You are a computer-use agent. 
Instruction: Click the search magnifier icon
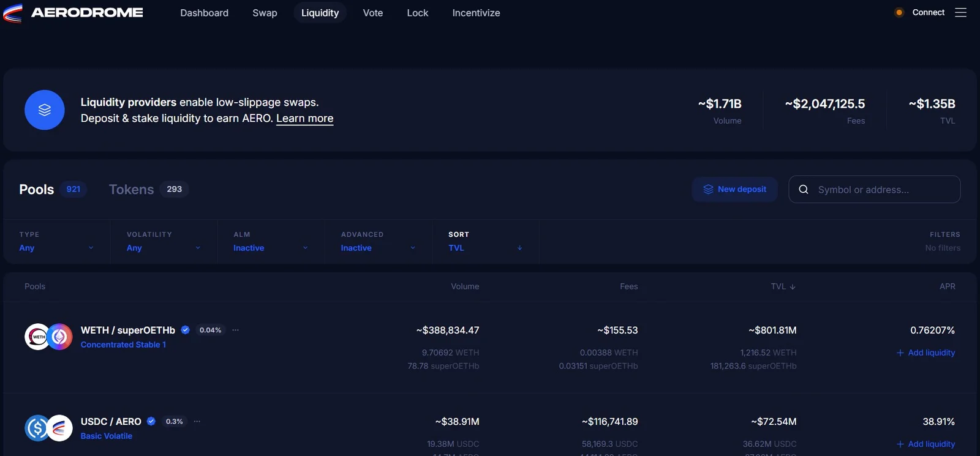click(x=804, y=190)
